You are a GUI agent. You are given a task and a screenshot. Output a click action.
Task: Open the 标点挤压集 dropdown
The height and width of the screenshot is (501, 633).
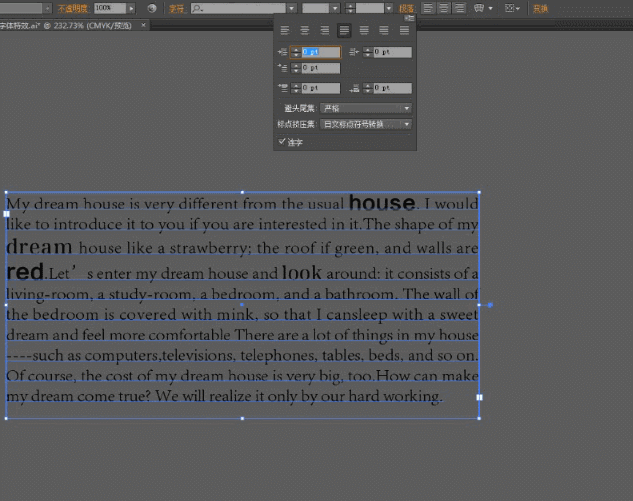(x=366, y=124)
